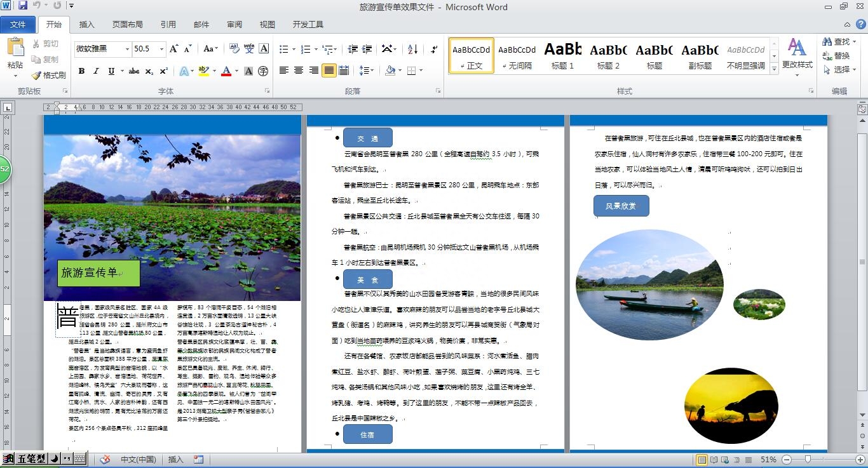Viewport: 868px width, 468px height.
Task: Apply the text highlight color tool
Action: (203, 71)
